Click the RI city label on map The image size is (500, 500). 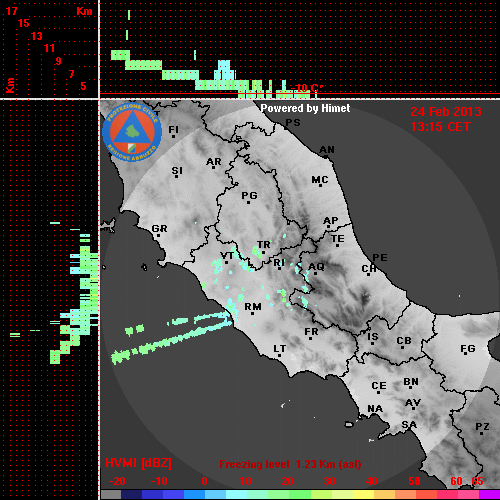tap(279, 263)
